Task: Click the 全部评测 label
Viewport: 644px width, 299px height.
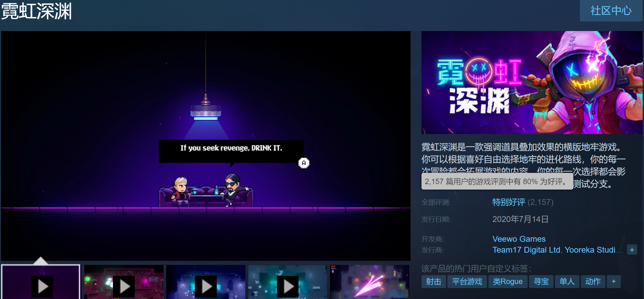Action: pos(436,202)
